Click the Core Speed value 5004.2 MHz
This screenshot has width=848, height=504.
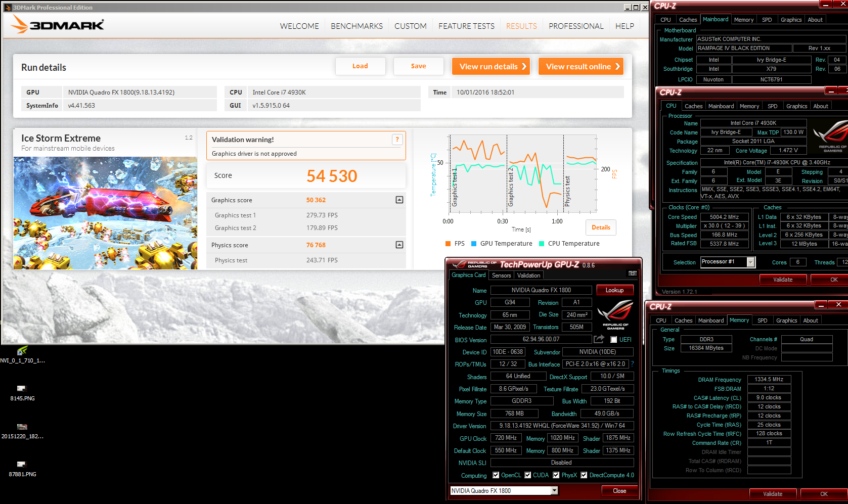(724, 217)
